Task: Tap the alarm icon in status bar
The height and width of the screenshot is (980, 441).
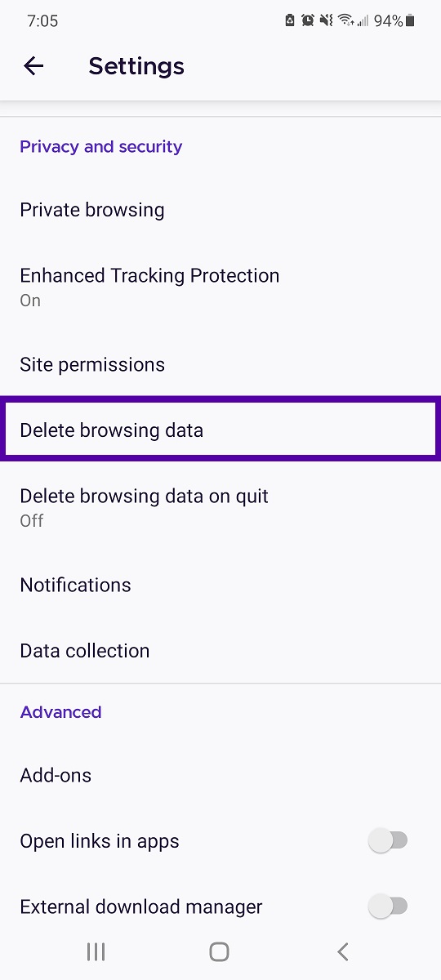Action: point(308,21)
